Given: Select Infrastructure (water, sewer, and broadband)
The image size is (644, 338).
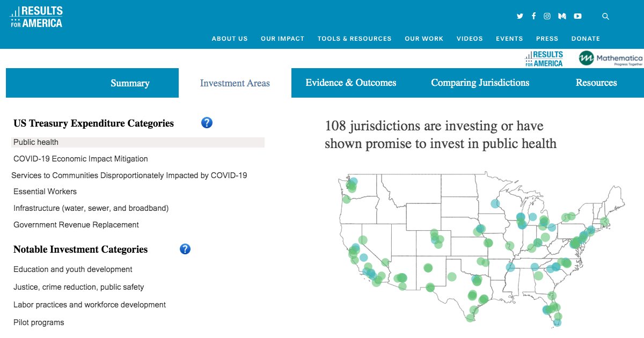Looking at the screenshot, I should 91,208.
